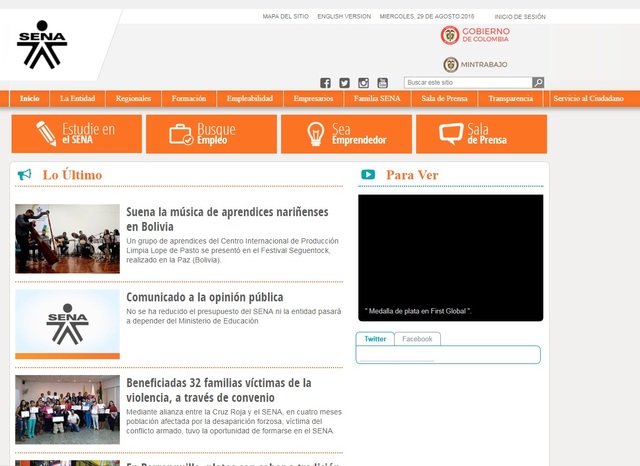640x466 pixels.
Task: Open Sala de Prensa menu item in navigation bar
Action: coord(444,98)
